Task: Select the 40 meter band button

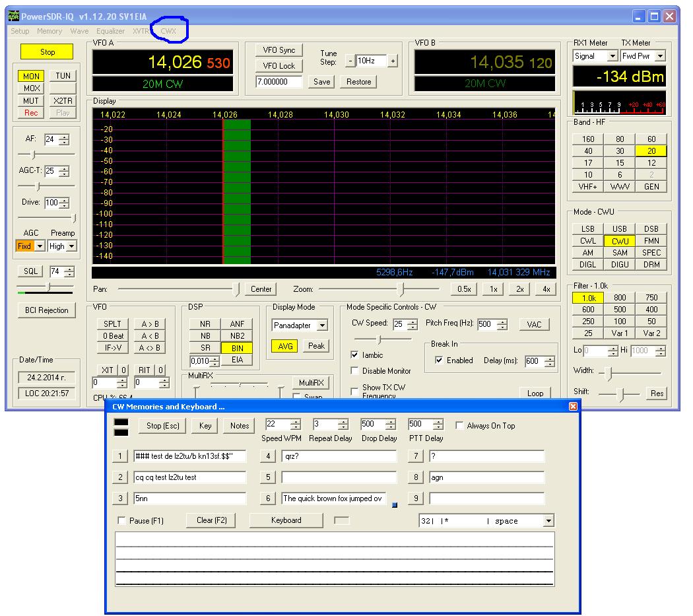Action: [x=588, y=151]
